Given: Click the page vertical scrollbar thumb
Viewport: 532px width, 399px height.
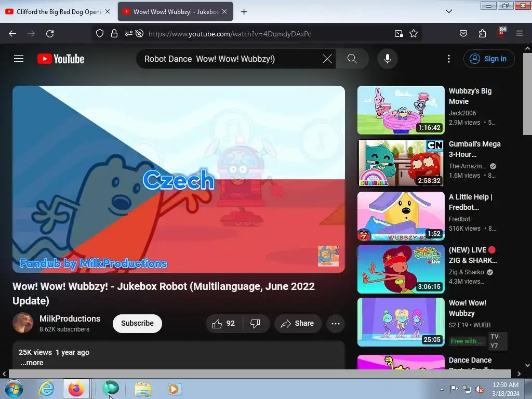Looking at the screenshot, I should (x=527, y=94).
